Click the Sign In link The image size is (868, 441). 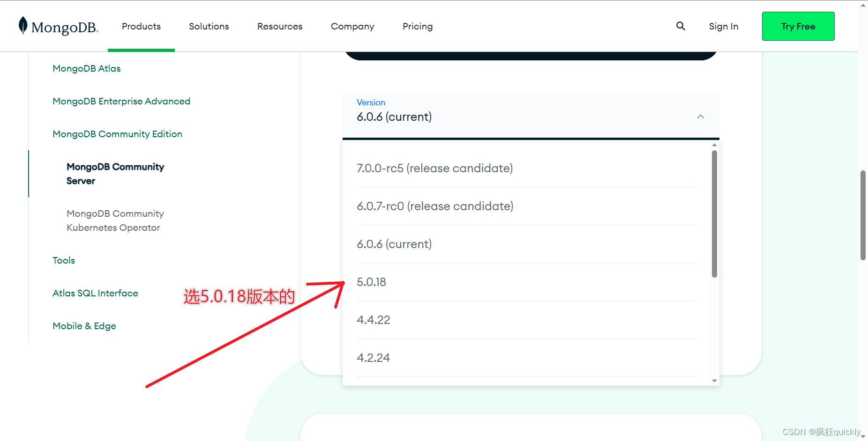click(724, 26)
